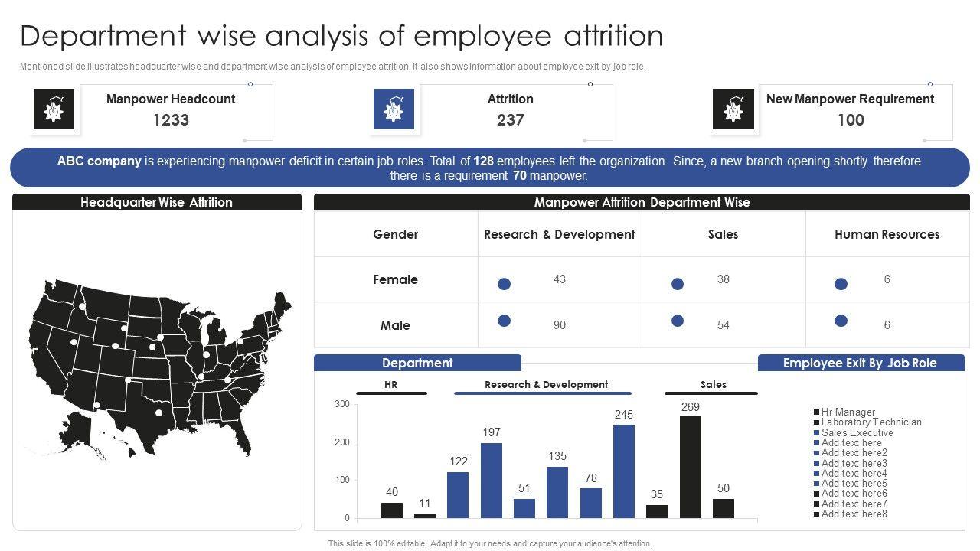
Task: Click the 'Male' row label
Action: pyautogui.click(x=396, y=325)
